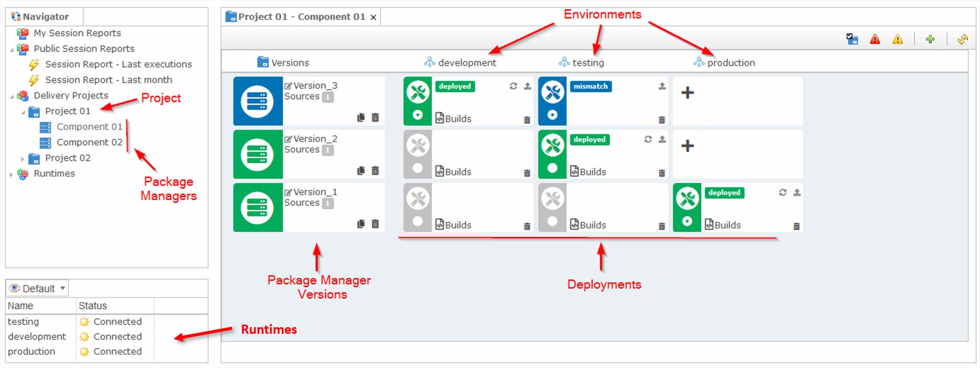Click the green tools icon on Version_3 development

418,92
